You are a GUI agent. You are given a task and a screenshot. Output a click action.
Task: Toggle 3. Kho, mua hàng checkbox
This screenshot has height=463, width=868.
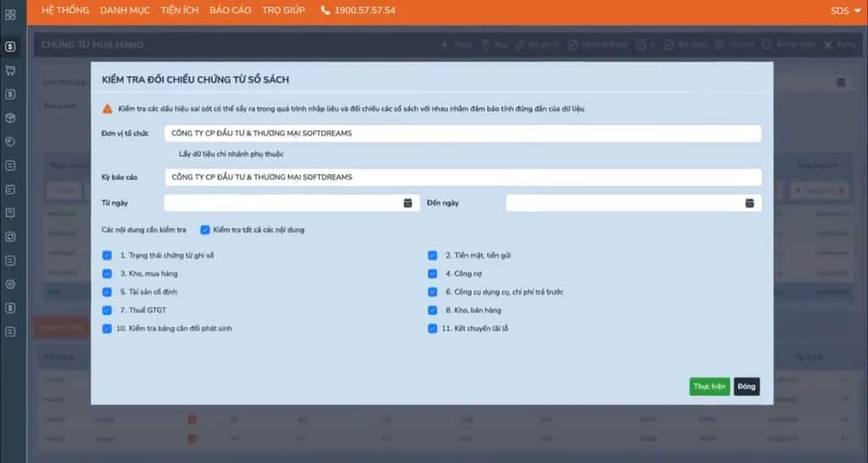pos(107,274)
